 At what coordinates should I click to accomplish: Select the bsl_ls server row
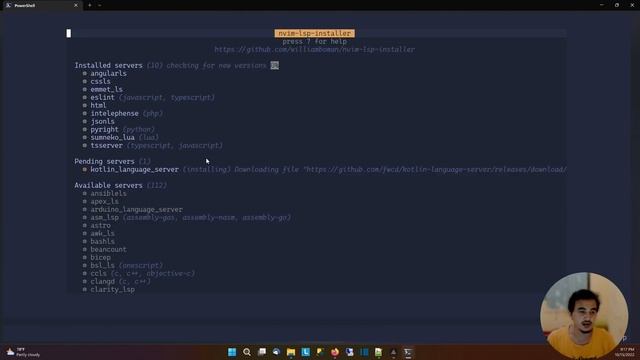pos(122,265)
